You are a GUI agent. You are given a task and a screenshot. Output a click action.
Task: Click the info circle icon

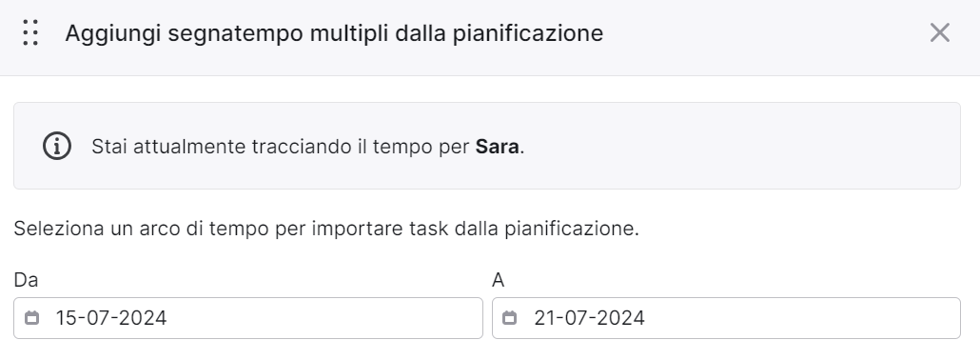click(57, 146)
